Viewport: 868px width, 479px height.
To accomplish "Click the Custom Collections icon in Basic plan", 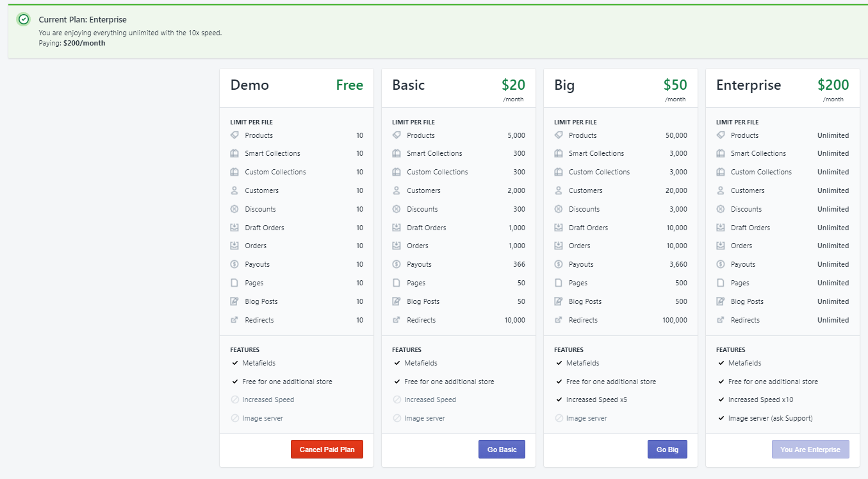I will pos(397,172).
